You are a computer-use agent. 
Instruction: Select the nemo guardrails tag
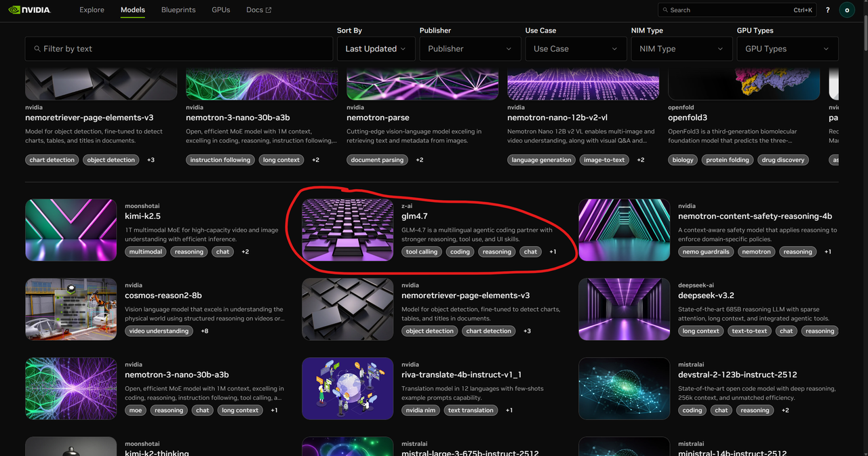[707, 251]
